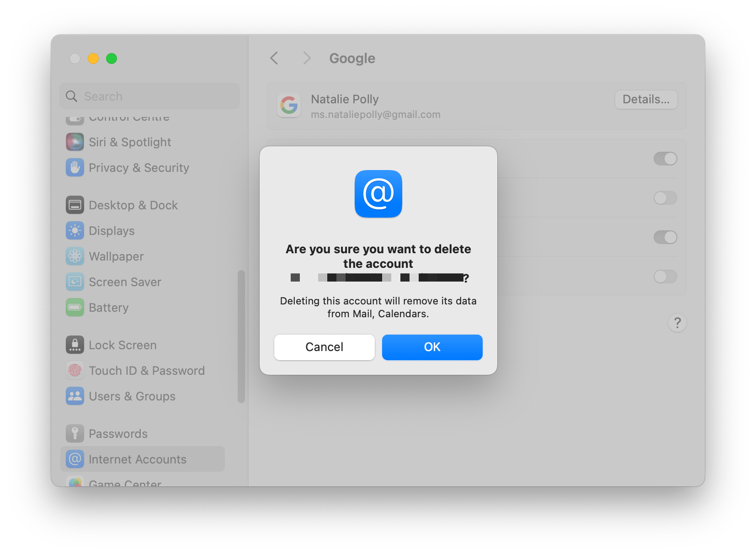Select Lock Screen in the sidebar

tap(75, 345)
